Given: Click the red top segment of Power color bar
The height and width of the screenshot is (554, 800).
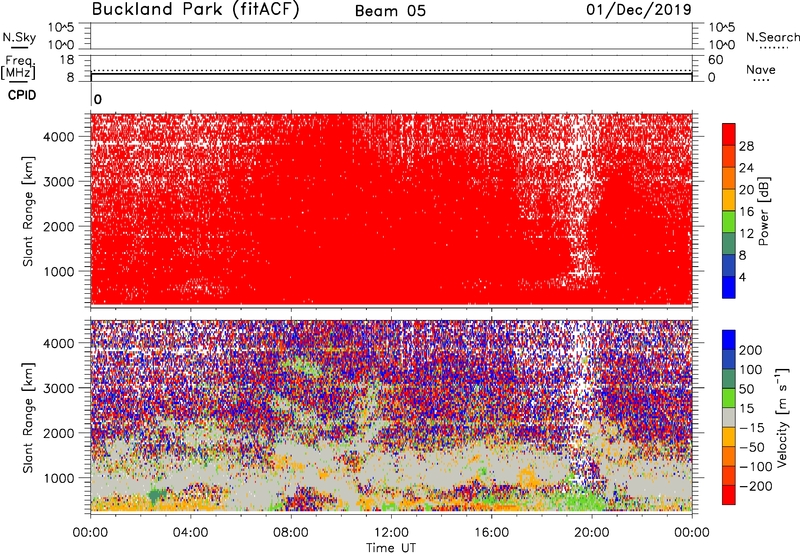Looking at the screenshot, I should point(729,134).
